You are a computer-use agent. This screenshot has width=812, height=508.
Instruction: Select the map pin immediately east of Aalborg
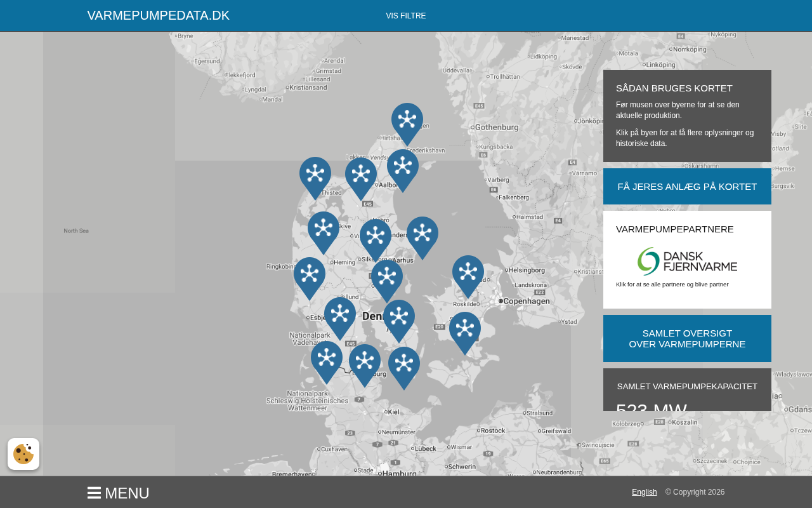pos(403,167)
